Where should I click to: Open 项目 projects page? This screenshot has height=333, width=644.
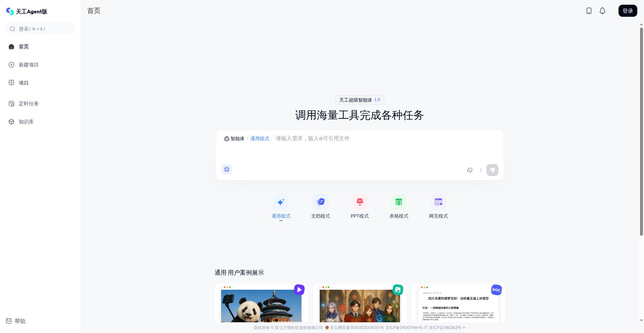point(23,83)
